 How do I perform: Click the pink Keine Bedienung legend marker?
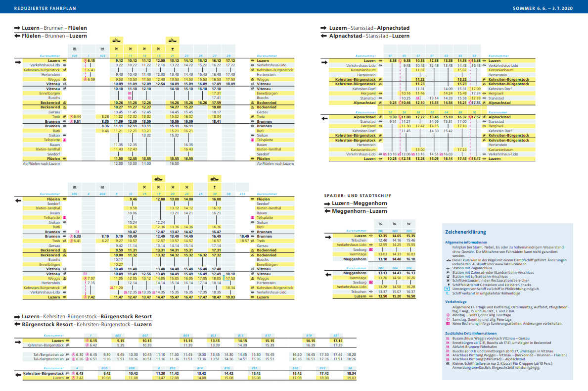(448, 323)
